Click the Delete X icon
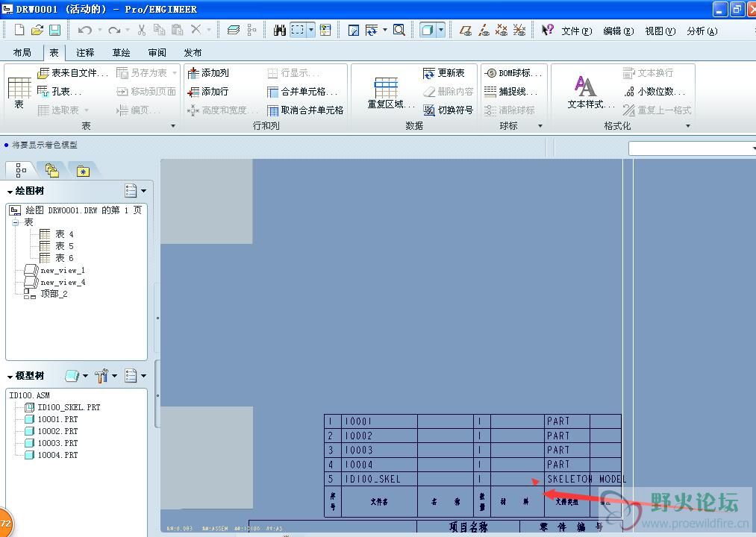Viewport: 756px width, 537px height. point(196,30)
